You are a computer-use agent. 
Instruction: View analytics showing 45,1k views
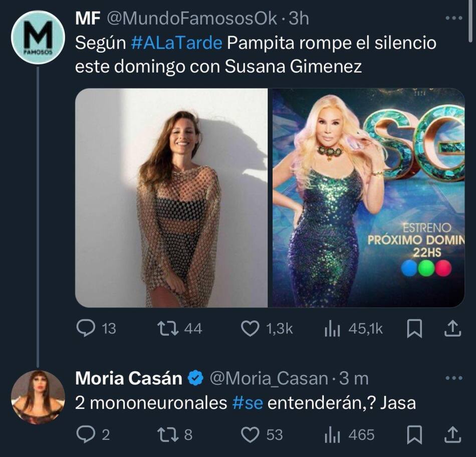[x=333, y=328]
